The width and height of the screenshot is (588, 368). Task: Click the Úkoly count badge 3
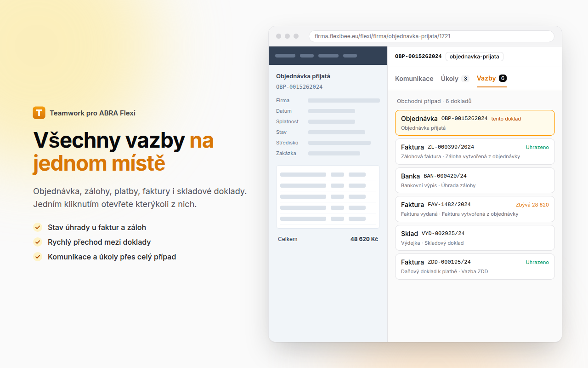point(465,79)
